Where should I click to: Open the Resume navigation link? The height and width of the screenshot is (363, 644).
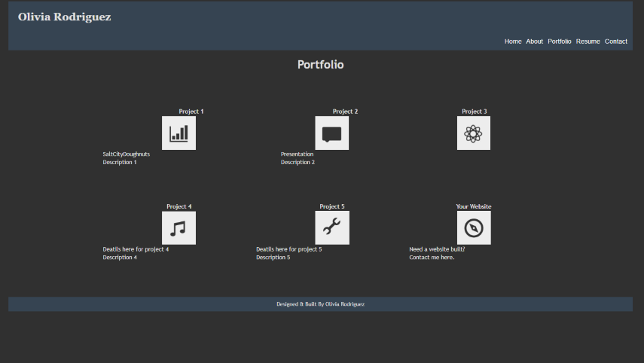click(x=588, y=41)
